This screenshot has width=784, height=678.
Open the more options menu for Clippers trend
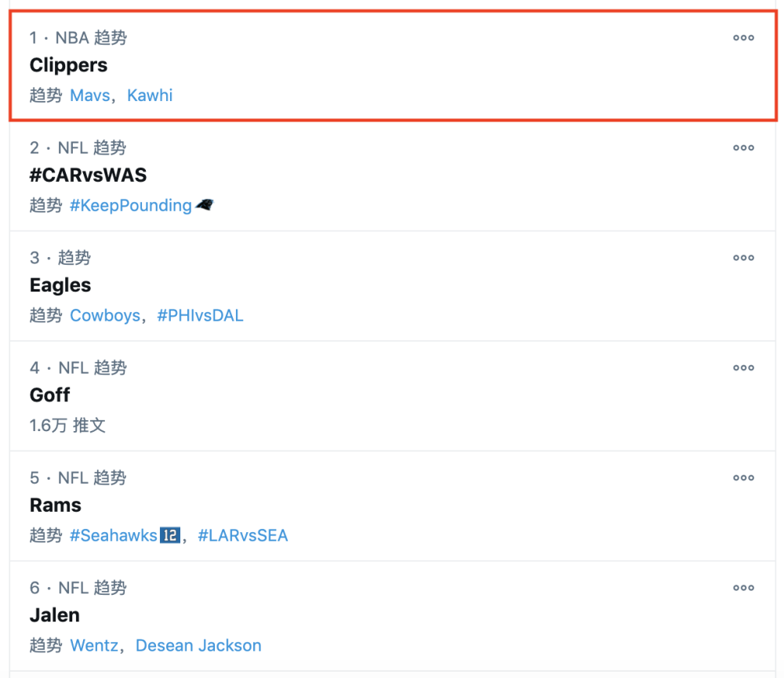click(743, 38)
